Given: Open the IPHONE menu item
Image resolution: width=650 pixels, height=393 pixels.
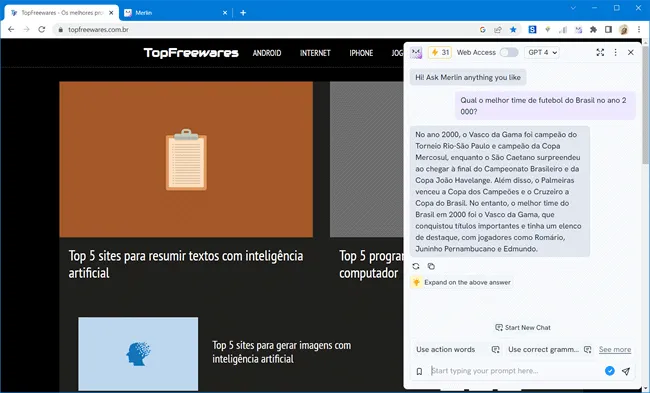Looking at the screenshot, I should pyautogui.click(x=361, y=53).
